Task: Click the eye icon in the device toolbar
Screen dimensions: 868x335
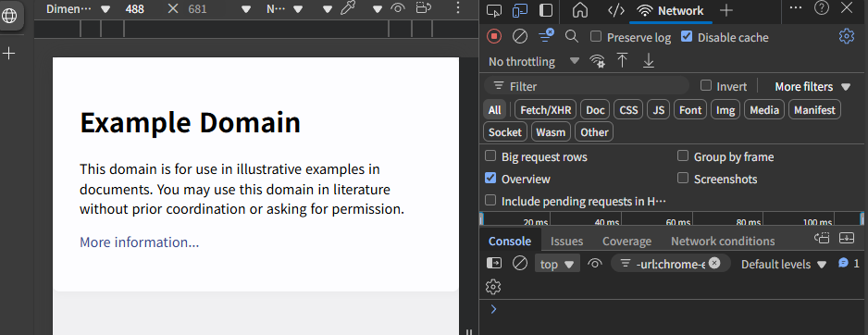Action: pyautogui.click(x=398, y=9)
